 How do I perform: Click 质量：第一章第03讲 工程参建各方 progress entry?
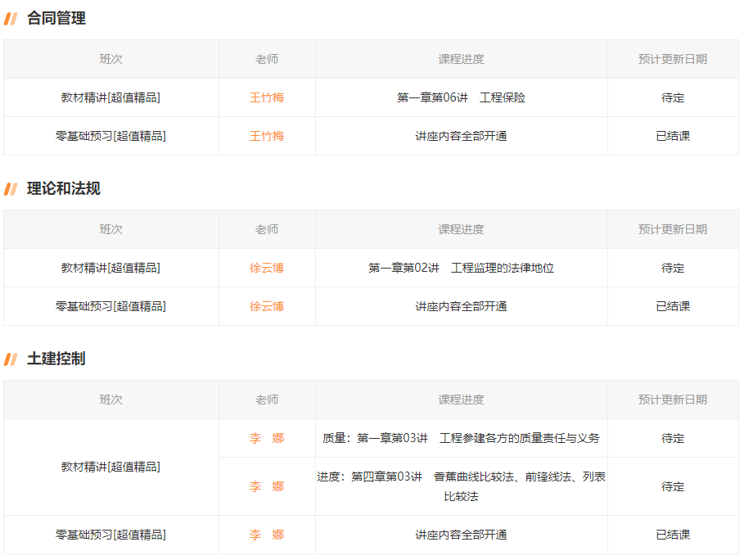[461, 438]
